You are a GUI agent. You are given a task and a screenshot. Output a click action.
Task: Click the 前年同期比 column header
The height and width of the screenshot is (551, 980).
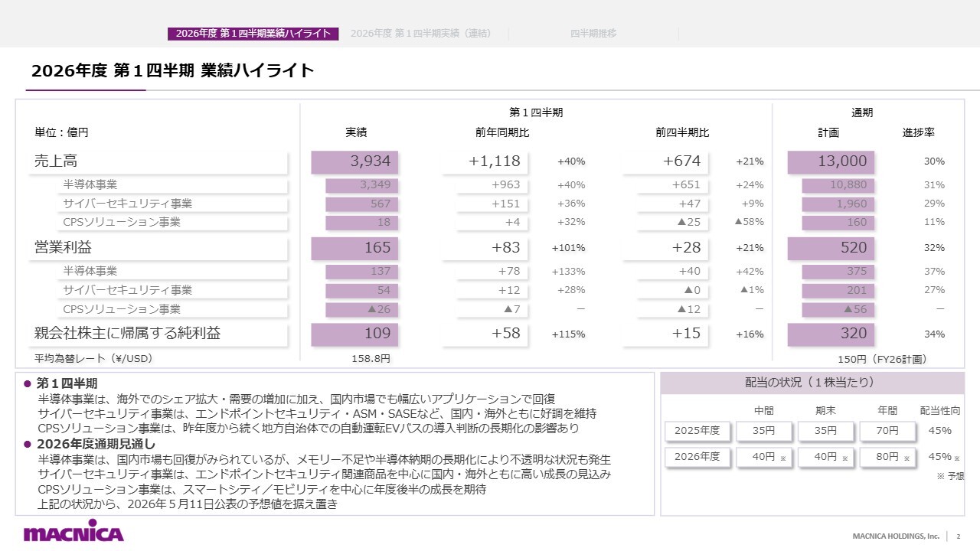tap(502, 132)
